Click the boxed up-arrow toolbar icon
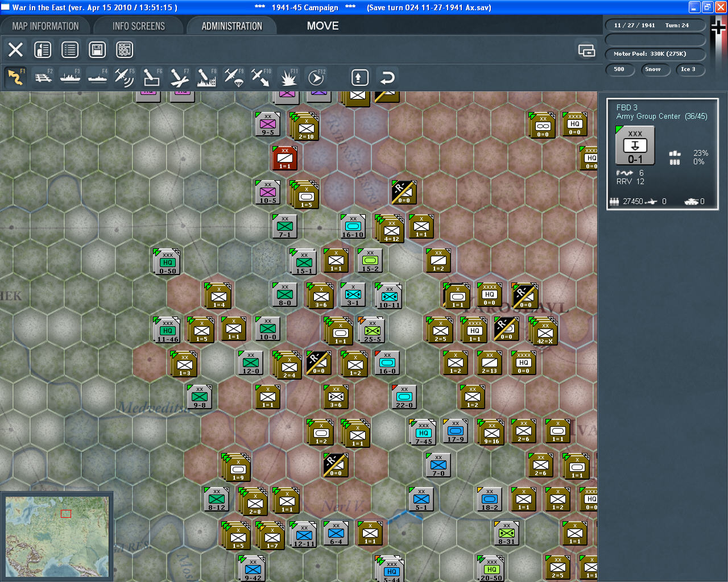Image resolution: width=728 pixels, height=582 pixels. (x=359, y=77)
